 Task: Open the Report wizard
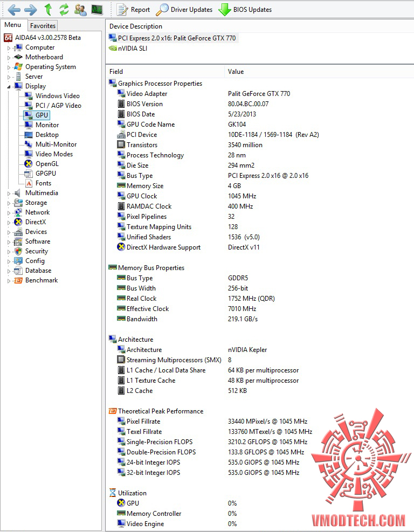(x=133, y=10)
